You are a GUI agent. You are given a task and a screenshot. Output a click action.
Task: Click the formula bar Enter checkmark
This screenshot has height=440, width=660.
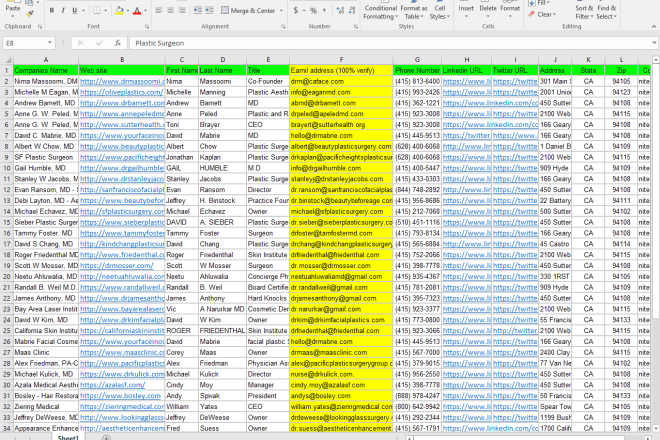coord(99,43)
